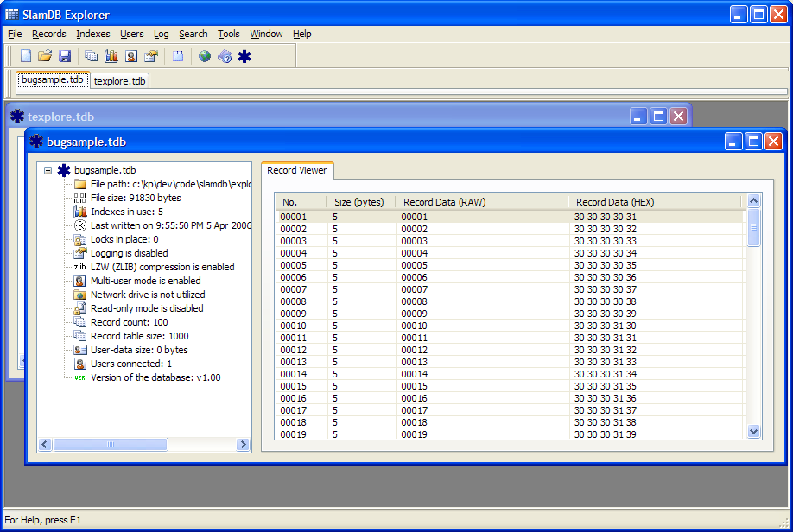Screen dimensions: 793x532
Task: Select record row 00010 in the No. column
Action: 294,326
